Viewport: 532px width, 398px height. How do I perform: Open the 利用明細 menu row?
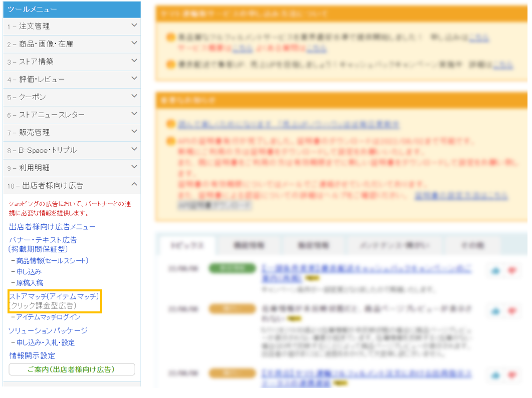tap(72, 168)
